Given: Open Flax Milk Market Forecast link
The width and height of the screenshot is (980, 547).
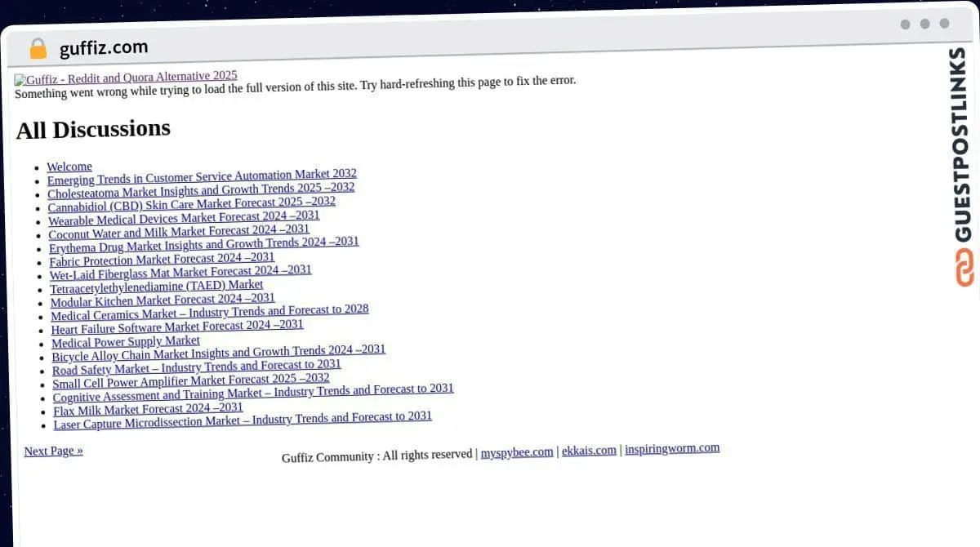Looking at the screenshot, I should coord(148,408).
